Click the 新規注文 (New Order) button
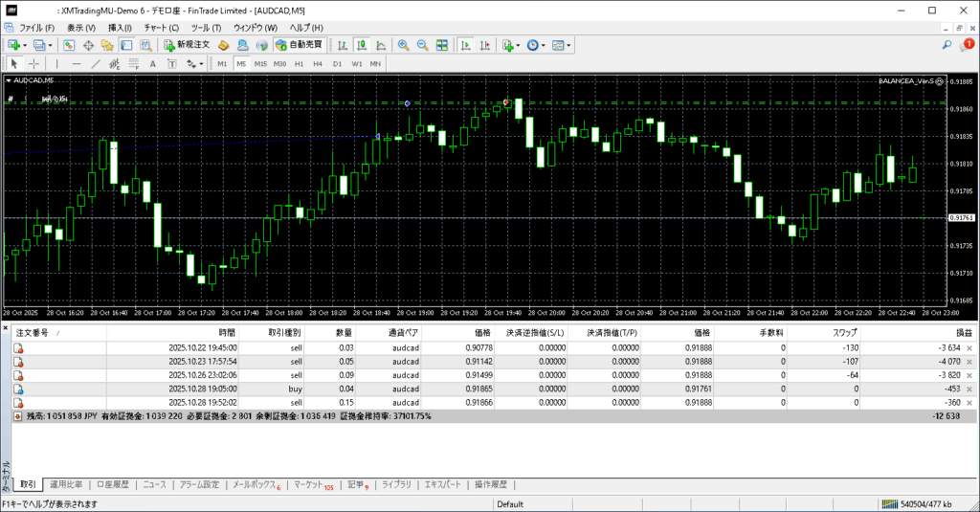 pos(186,45)
